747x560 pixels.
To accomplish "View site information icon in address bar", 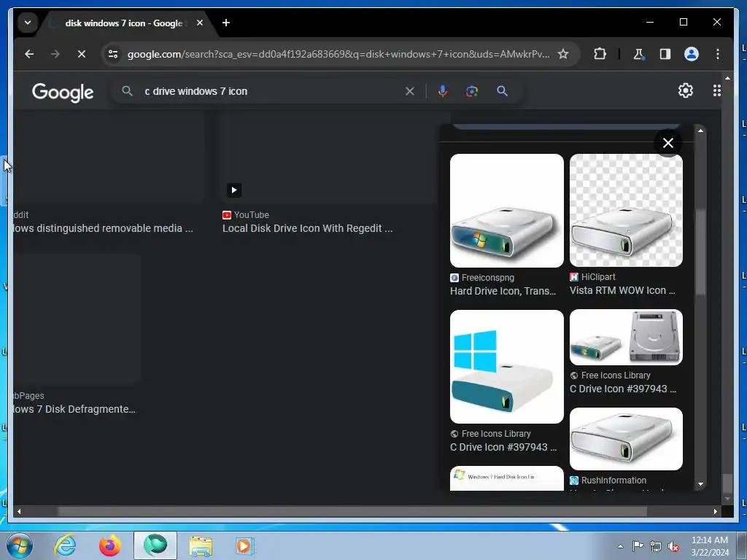I will point(113,54).
